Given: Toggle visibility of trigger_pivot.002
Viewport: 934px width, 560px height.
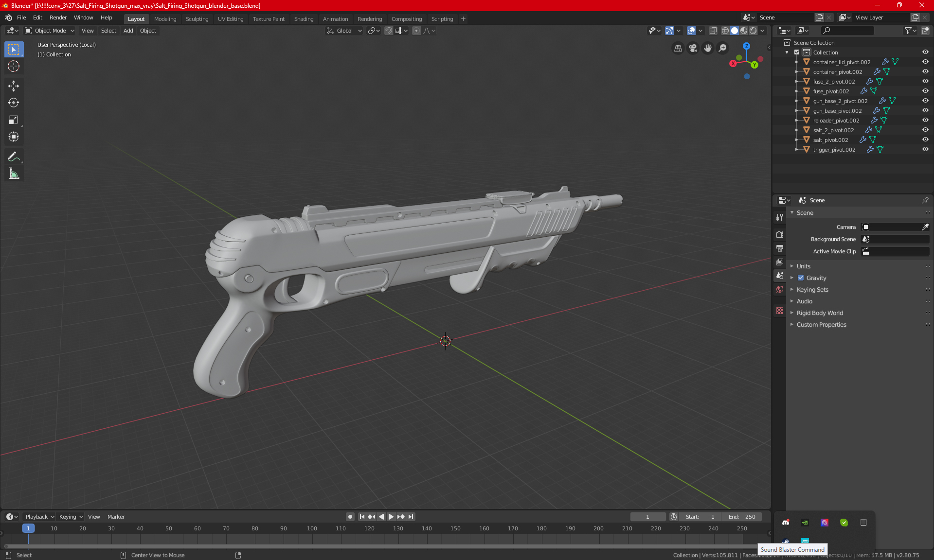Looking at the screenshot, I should [925, 149].
